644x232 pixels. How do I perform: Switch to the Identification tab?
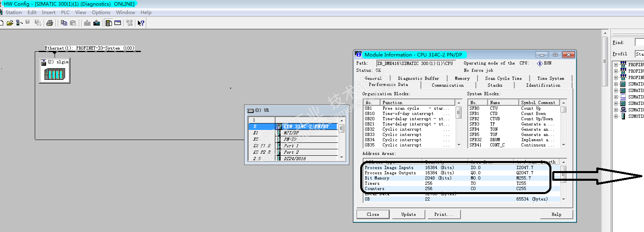543,85
